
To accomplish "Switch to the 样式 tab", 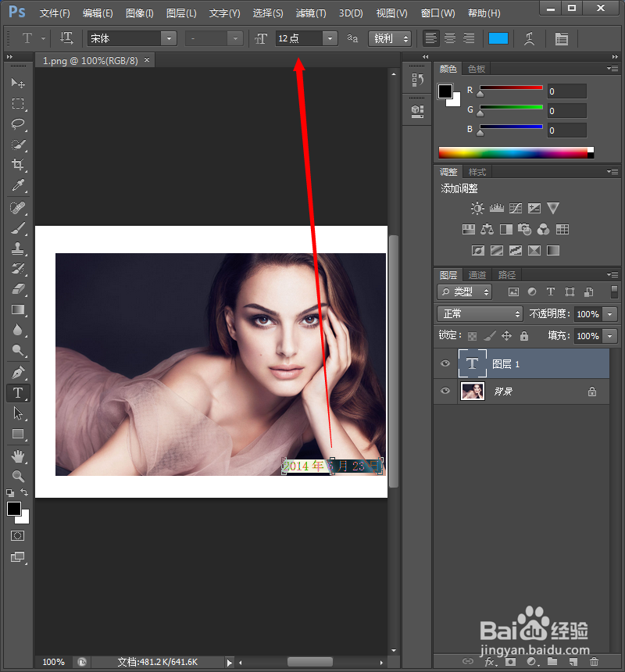I will [x=477, y=172].
